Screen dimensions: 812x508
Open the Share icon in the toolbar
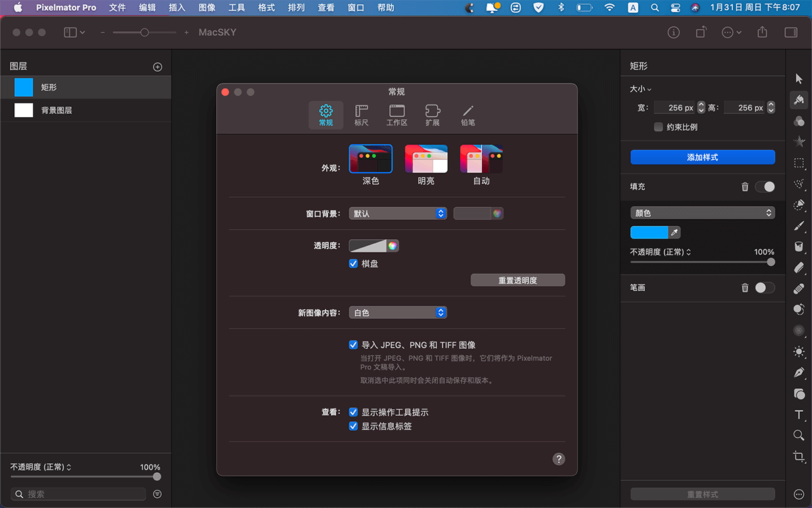[763, 33]
